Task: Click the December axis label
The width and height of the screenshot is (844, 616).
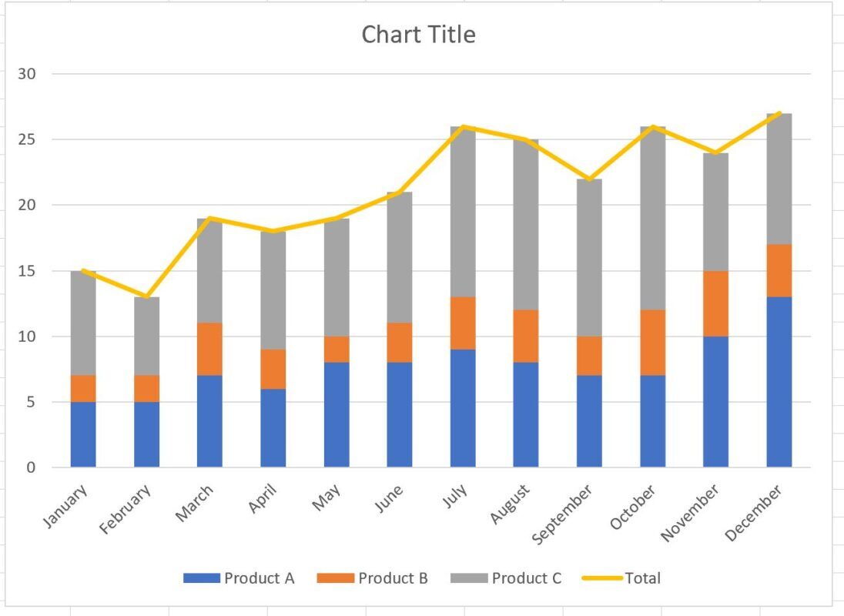Action: (753, 512)
